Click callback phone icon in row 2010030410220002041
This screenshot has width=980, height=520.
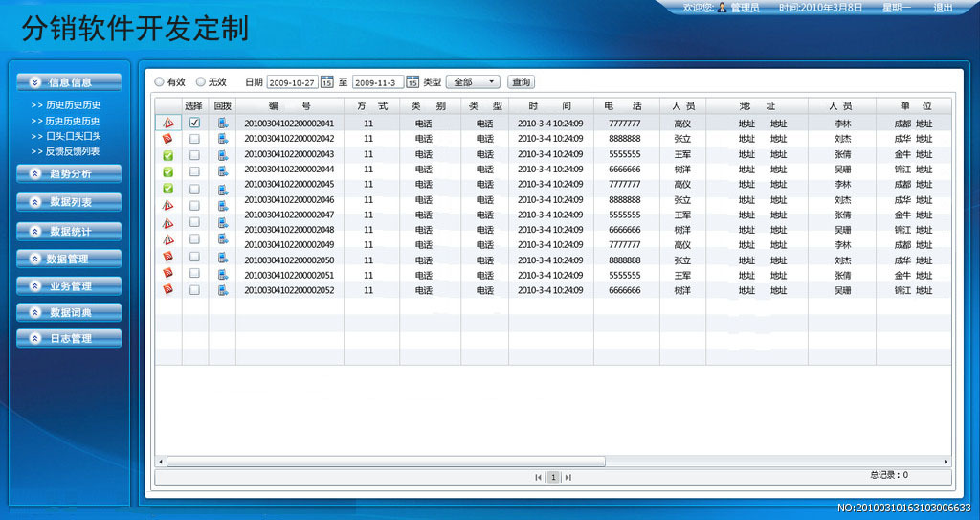click(222, 123)
